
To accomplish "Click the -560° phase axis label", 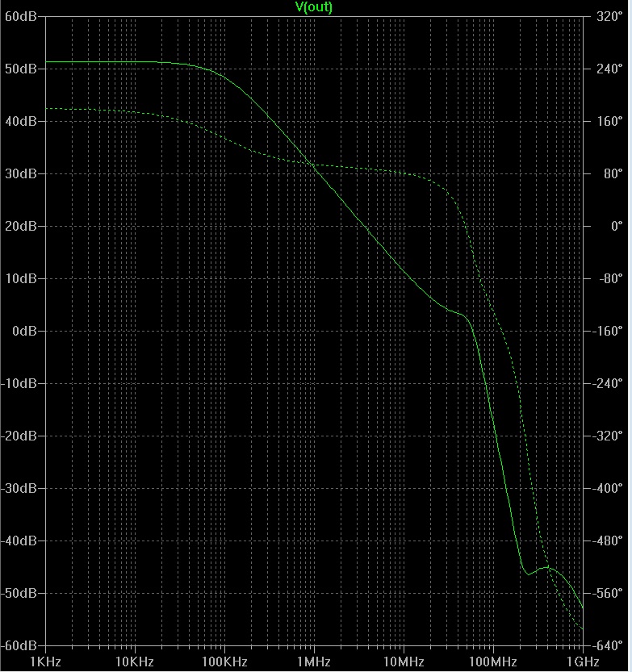I will 608,594.
